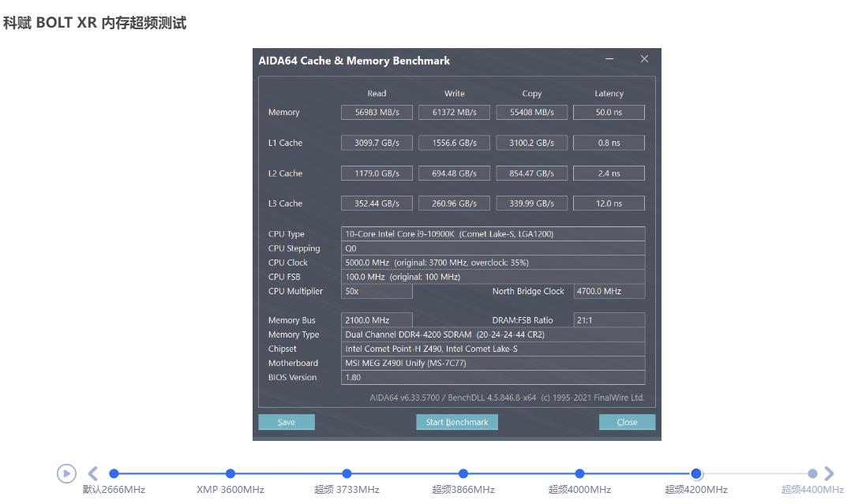The width and height of the screenshot is (862, 504).
Task: Select the 默认2666MHz timeline dot
Action: 114,473
